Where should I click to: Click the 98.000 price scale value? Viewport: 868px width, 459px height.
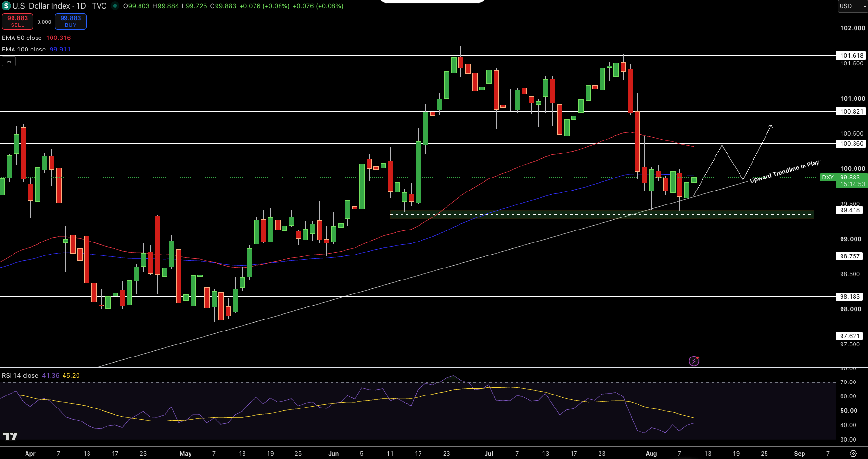(851, 309)
